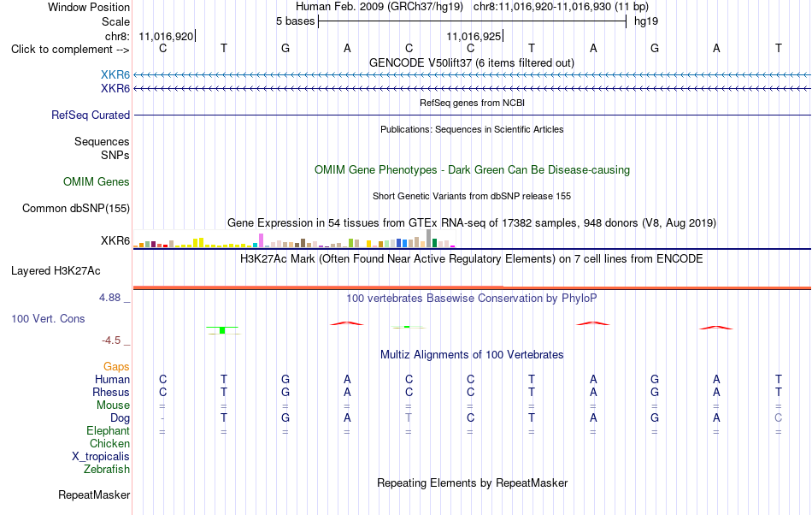
Task: Select the Common dbSNP(155) track label
Action: coord(75,208)
